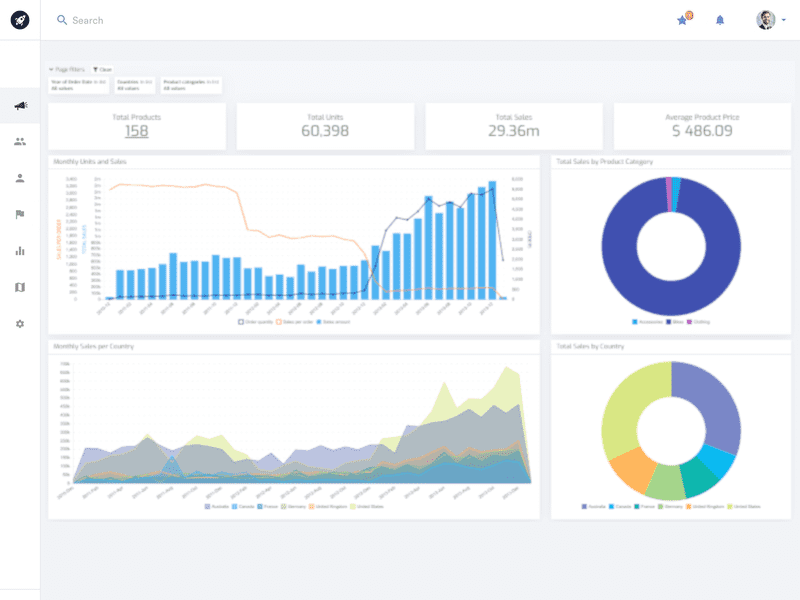The height and width of the screenshot is (600, 800).
Task: Open the flag sidebar icon
Action: (20, 214)
